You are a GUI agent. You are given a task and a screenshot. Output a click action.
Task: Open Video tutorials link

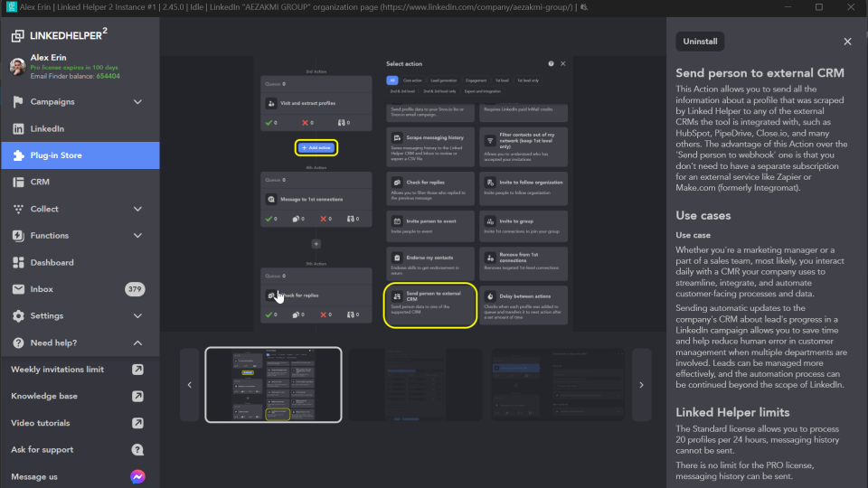[41, 423]
